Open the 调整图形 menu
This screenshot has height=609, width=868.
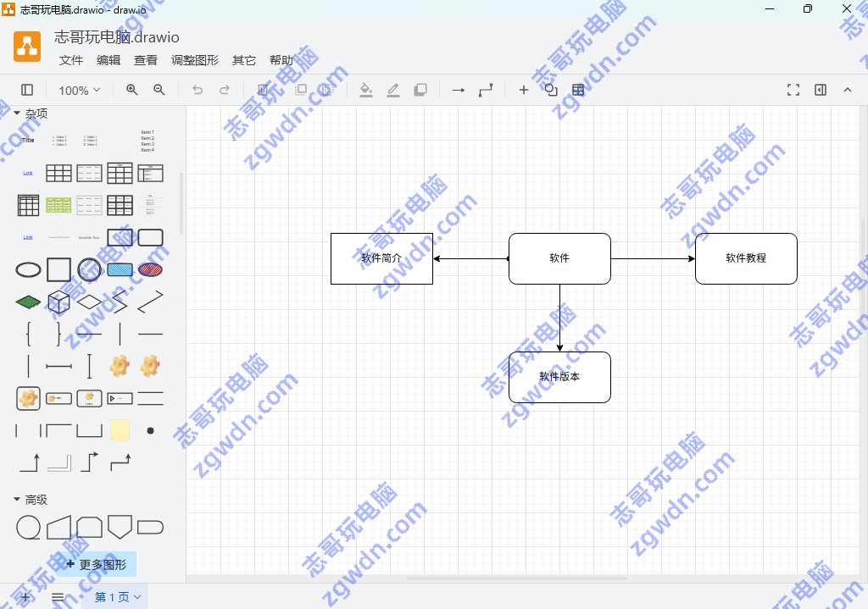[x=195, y=60]
